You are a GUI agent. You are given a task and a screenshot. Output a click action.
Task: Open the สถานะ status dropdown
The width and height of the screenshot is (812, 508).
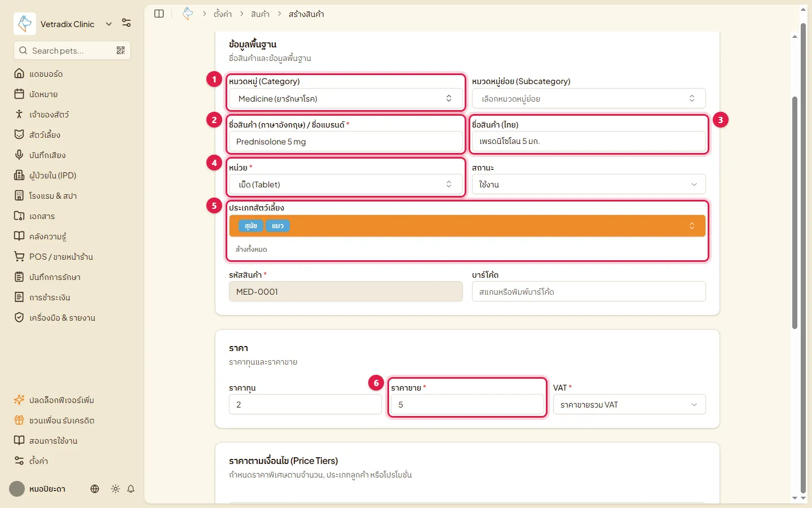[589, 184]
